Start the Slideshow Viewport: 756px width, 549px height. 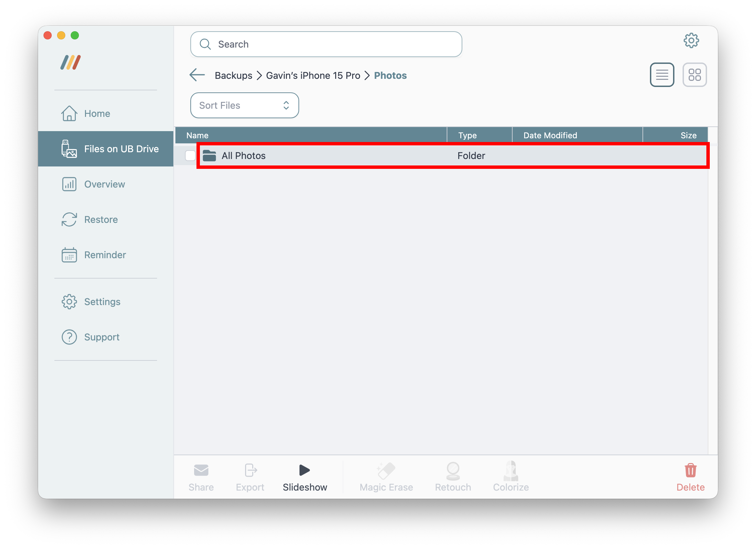pyautogui.click(x=305, y=477)
